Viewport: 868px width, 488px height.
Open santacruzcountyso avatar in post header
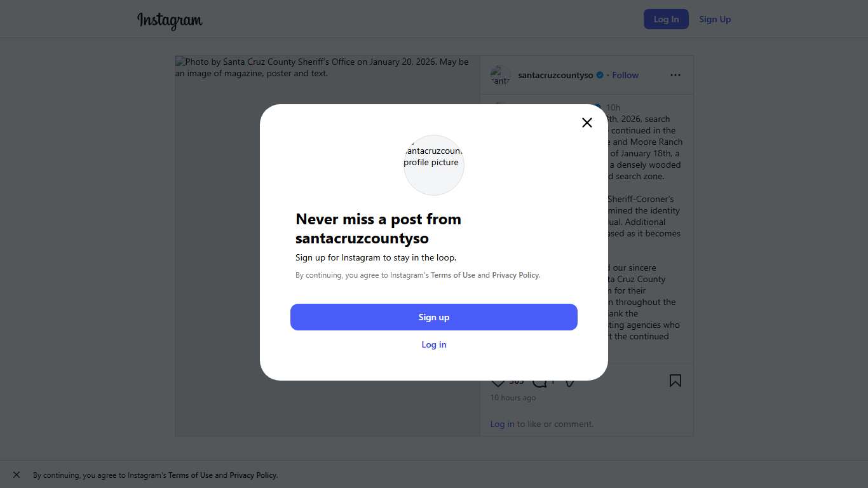point(501,75)
